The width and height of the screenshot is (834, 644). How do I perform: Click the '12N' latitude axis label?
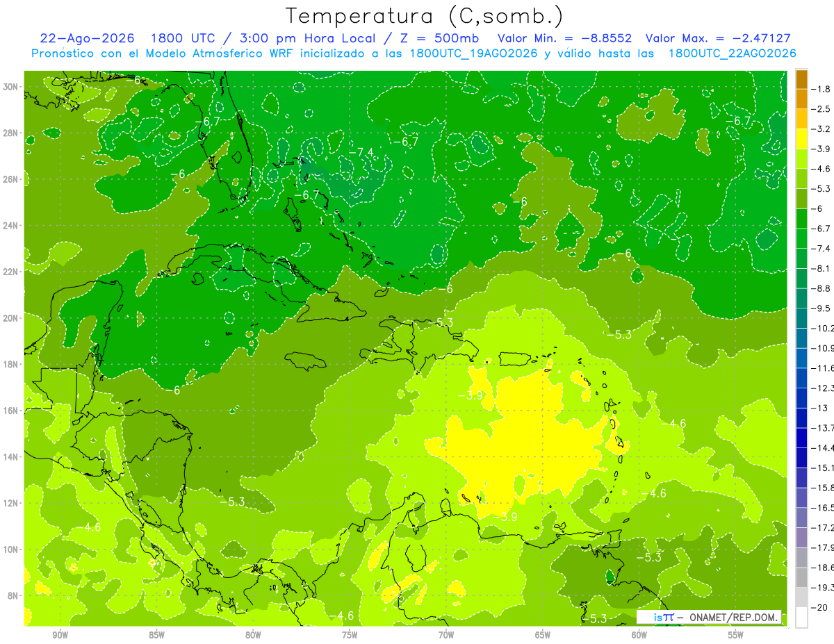point(11,503)
